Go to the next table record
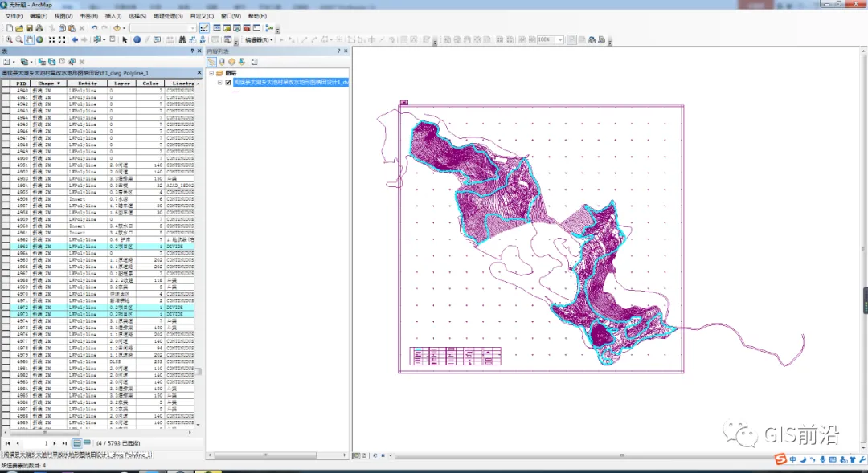 coord(55,443)
